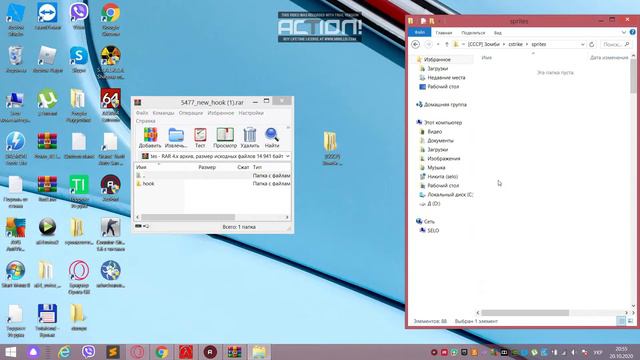Open the black play-button media player shortcut
Screen dimensions: 640x360
(47, 231)
